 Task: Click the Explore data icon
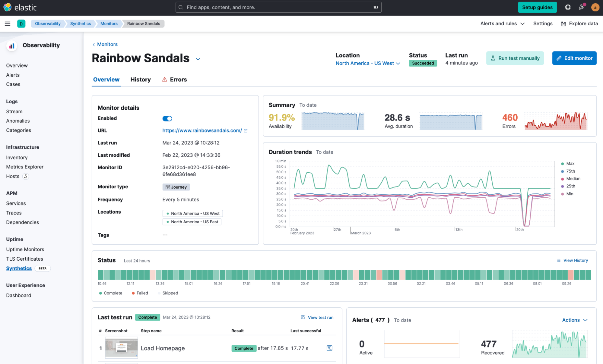563,24
